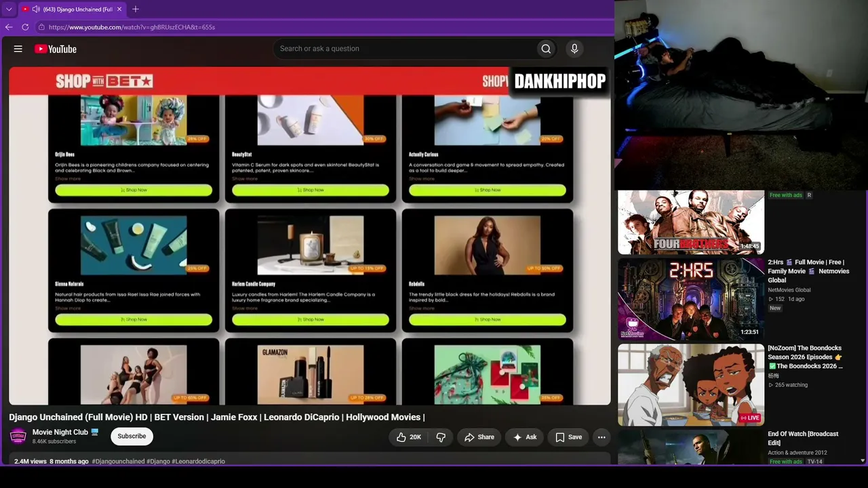
Task: Click the Django Unchained video title text
Action: pyautogui.click(x=217, y=418)
